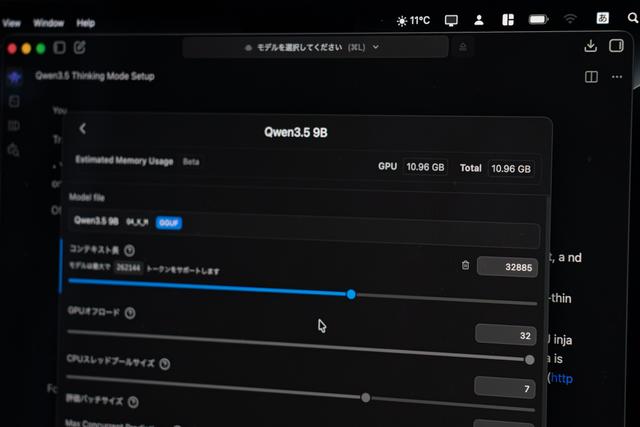Click the GGUF badge in model file row

pyautogui.click(x=168, y=222)
